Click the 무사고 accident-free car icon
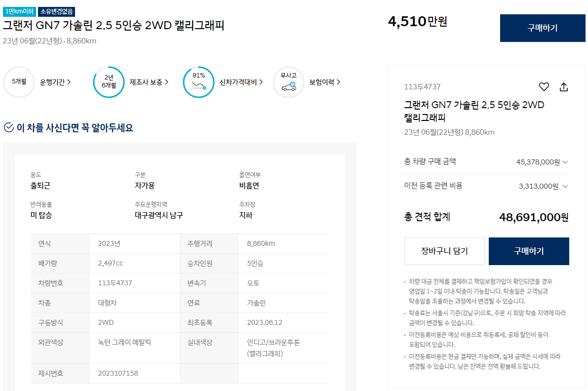 coord(288,82)
